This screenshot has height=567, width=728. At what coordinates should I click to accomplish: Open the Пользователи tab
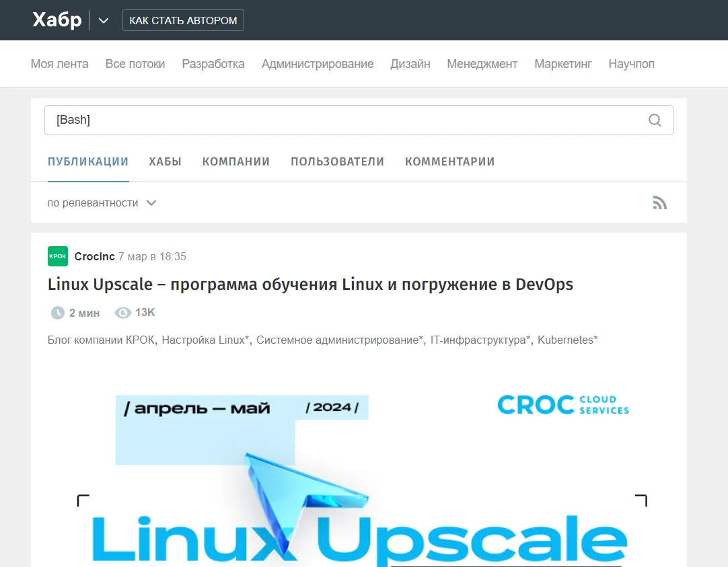337,161
